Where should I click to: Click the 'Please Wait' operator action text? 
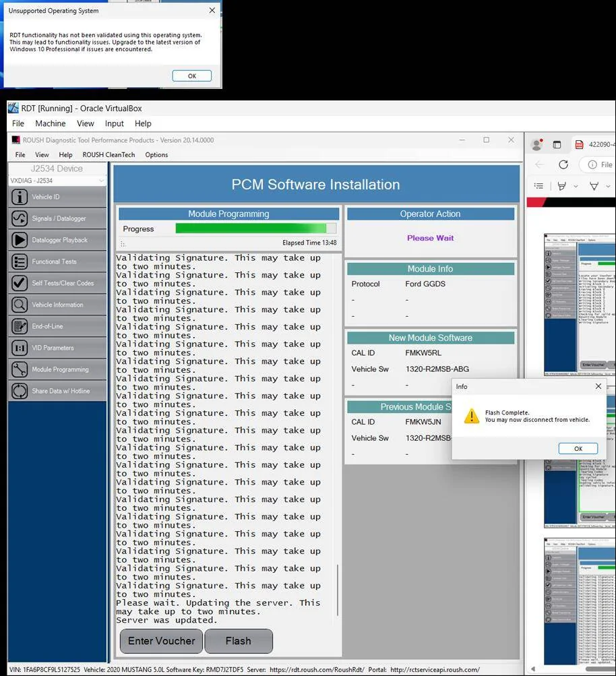430,238
